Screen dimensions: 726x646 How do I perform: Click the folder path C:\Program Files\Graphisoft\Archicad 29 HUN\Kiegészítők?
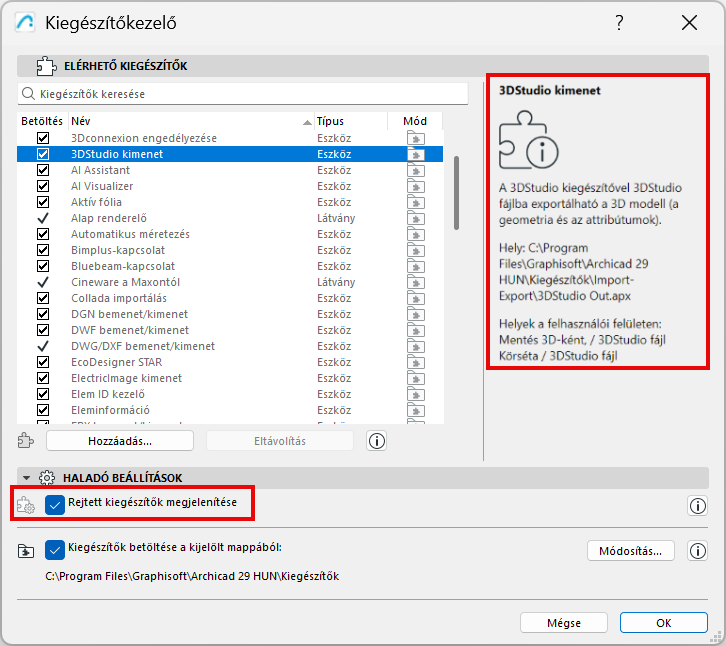click(192, 576)
